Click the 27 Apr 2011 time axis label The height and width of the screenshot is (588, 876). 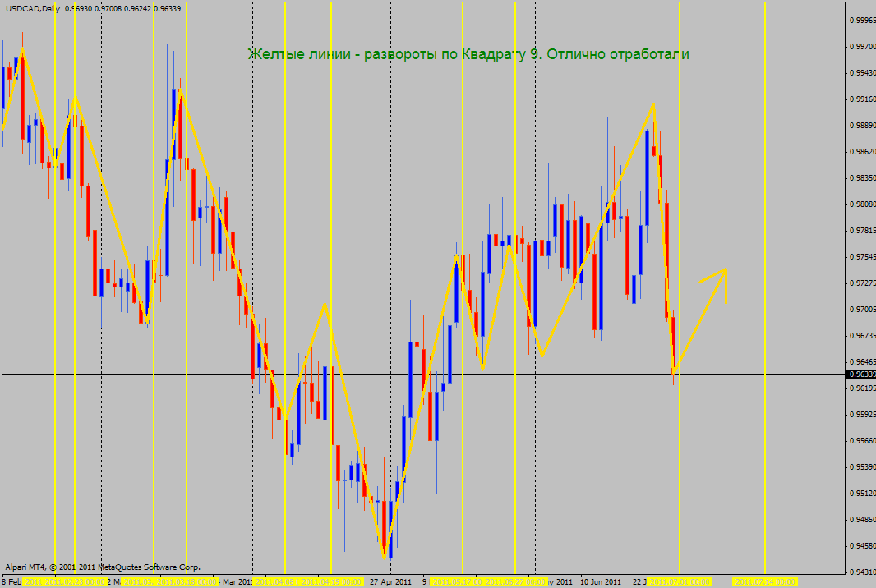[390, 581]
